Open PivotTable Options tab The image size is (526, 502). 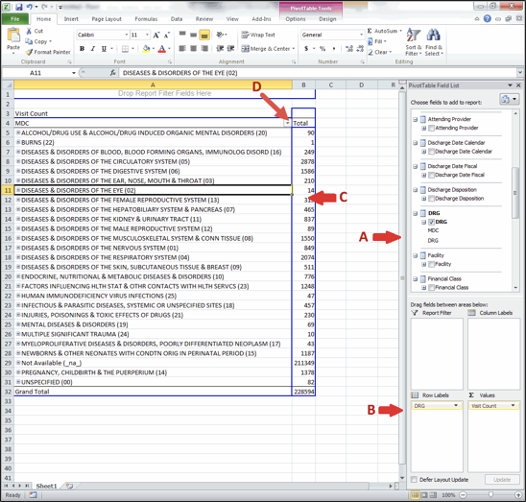pos(295,19)
